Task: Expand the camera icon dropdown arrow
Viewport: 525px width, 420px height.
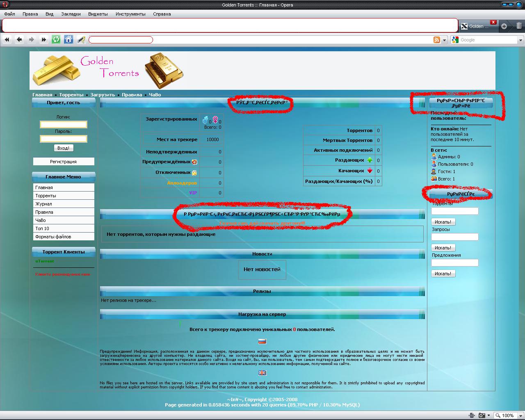Action: pyautogui.click(x=488, y=415)
